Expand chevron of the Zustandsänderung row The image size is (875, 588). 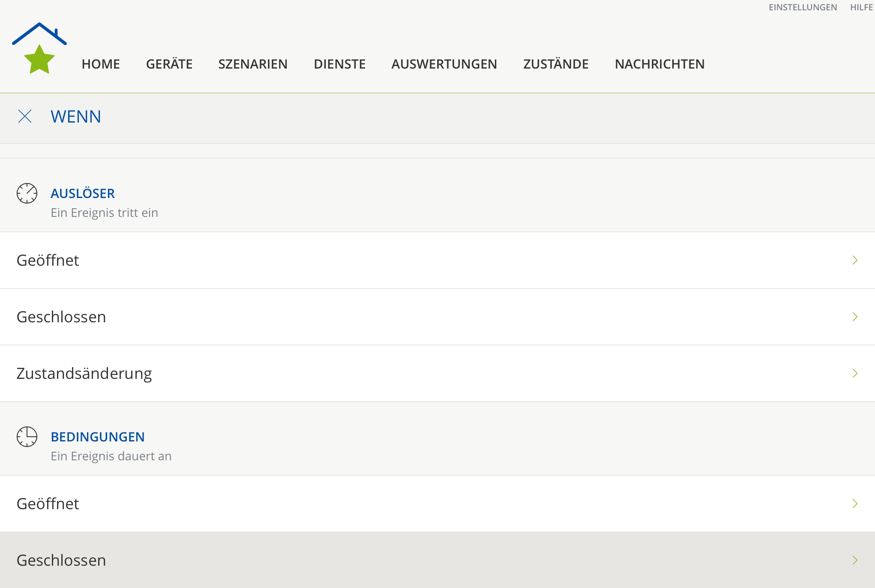pos(855,373)
